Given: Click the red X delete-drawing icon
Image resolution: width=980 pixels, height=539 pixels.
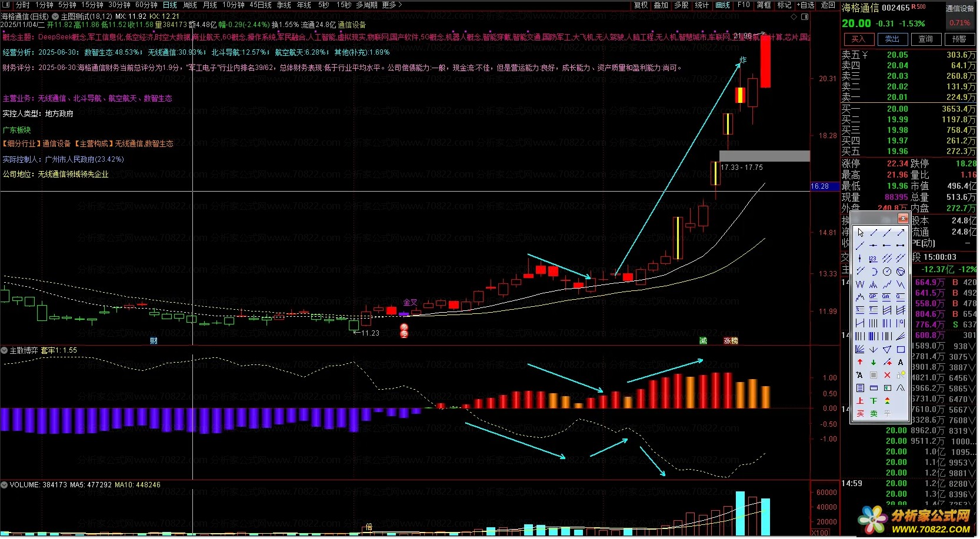Looking at the screenshot, I should pos(887,375).
